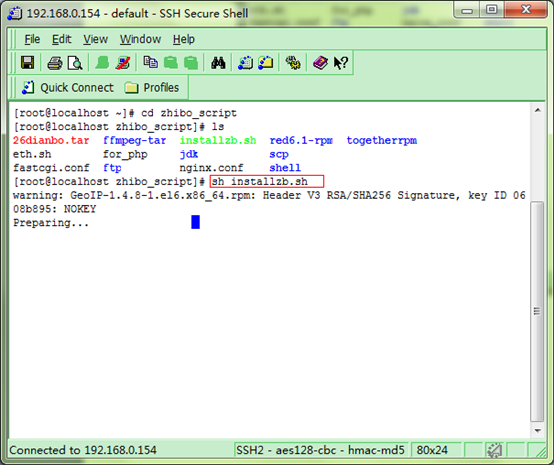Click the green installzb.sh in ls output
554x465 pixels.
[x=218, y=140]
